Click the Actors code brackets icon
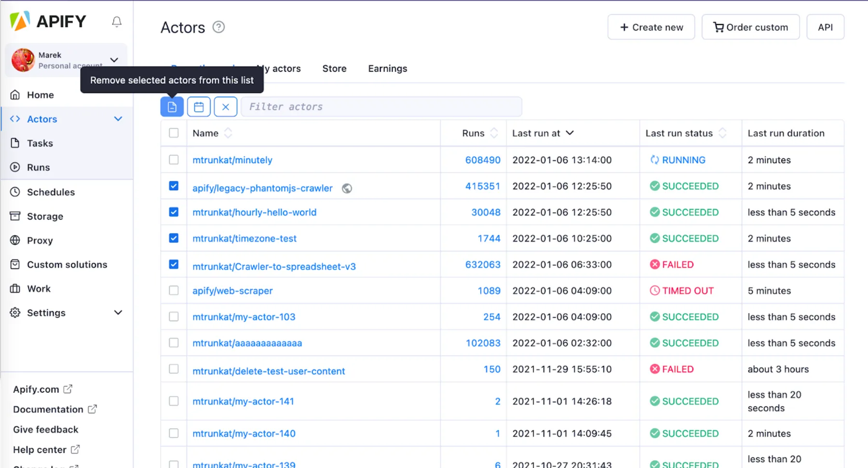Viewport: 868px width, 468px height. (x=15, y=119)
